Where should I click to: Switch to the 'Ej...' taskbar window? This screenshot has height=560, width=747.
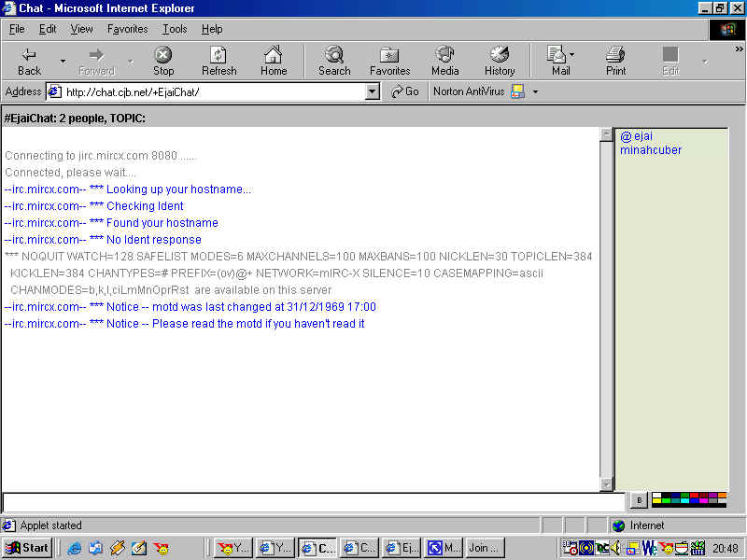pos(402,548)
